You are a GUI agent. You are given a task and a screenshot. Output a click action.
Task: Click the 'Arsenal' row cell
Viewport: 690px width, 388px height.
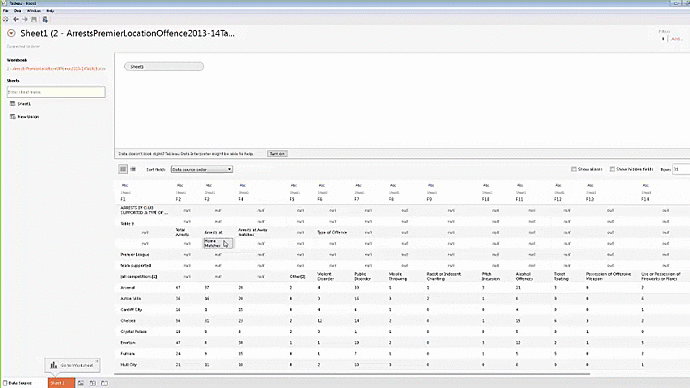point(128,287)
